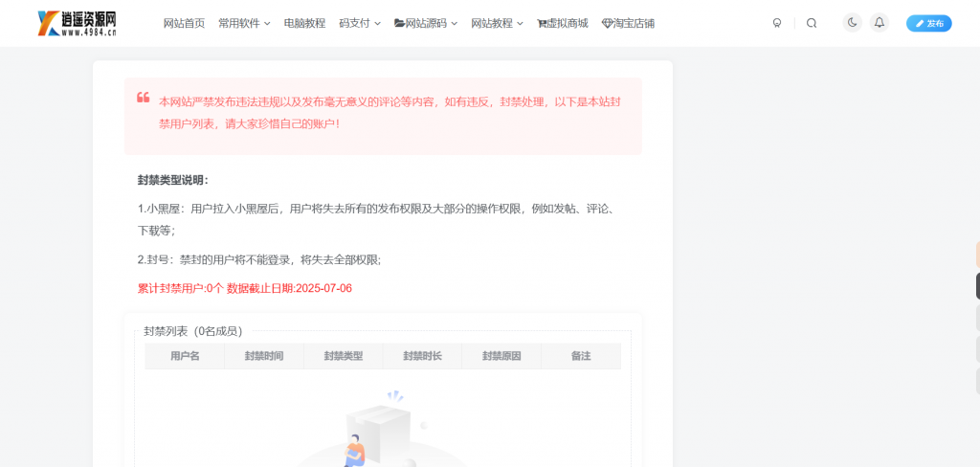This screenshot has height=467, width=980.
Task: Visit the 虚拟商城 link
Action: coord(568,23)
